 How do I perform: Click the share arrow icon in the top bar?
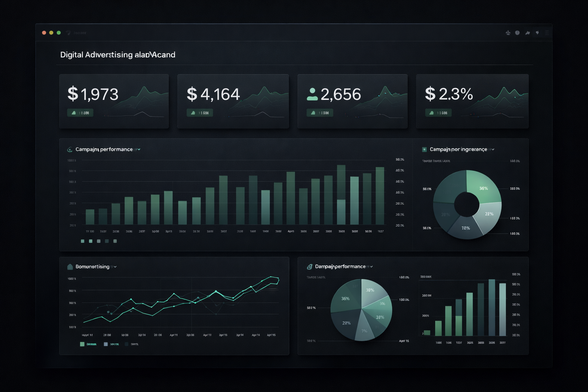coord(528,33)
